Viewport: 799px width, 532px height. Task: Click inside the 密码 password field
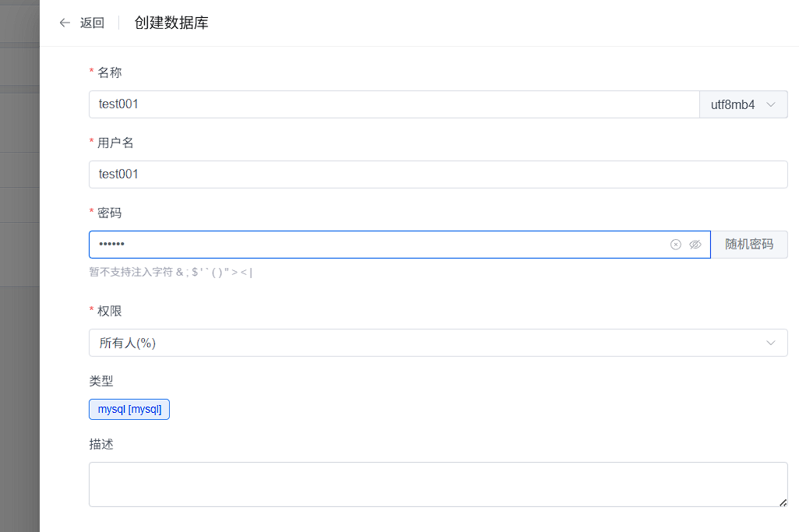point(374,245)
